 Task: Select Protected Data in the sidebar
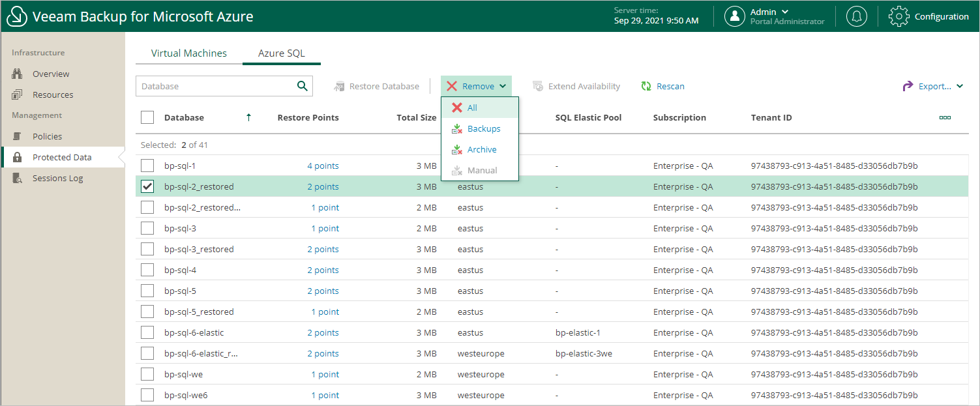point(62,157)
